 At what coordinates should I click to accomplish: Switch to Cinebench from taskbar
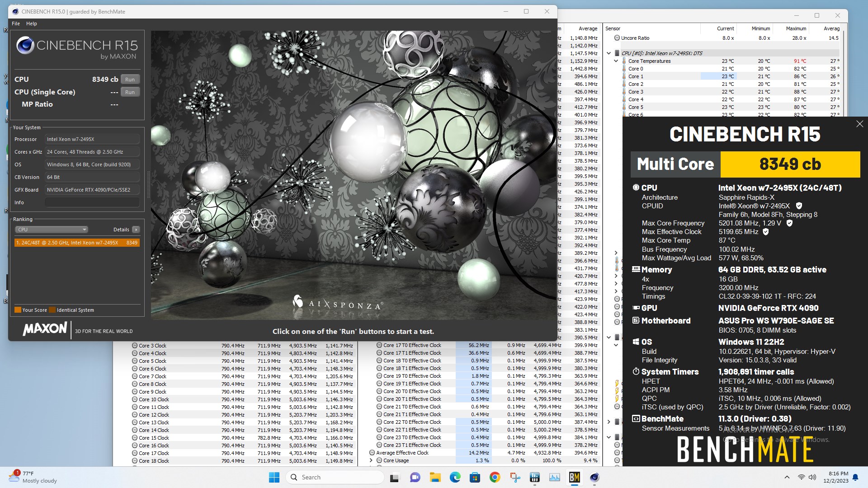coord(594,477)
